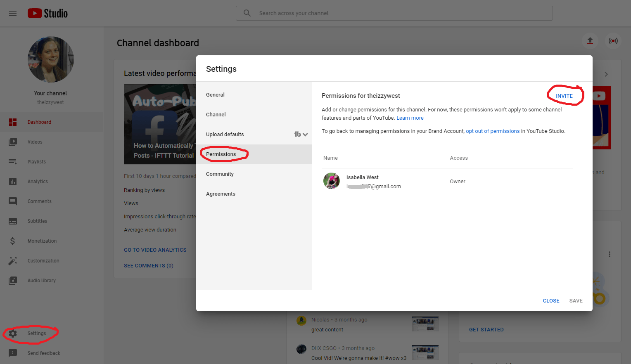Screen dimensions: 631x364
Task: Select the Agreements settings tab
Action: [x=221, y=194]
